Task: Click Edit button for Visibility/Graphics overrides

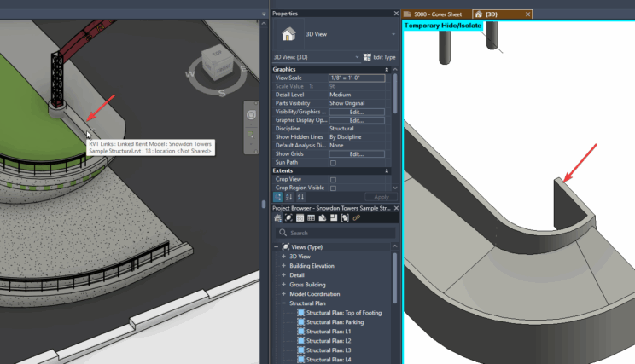Action: (x=356, y=112)
